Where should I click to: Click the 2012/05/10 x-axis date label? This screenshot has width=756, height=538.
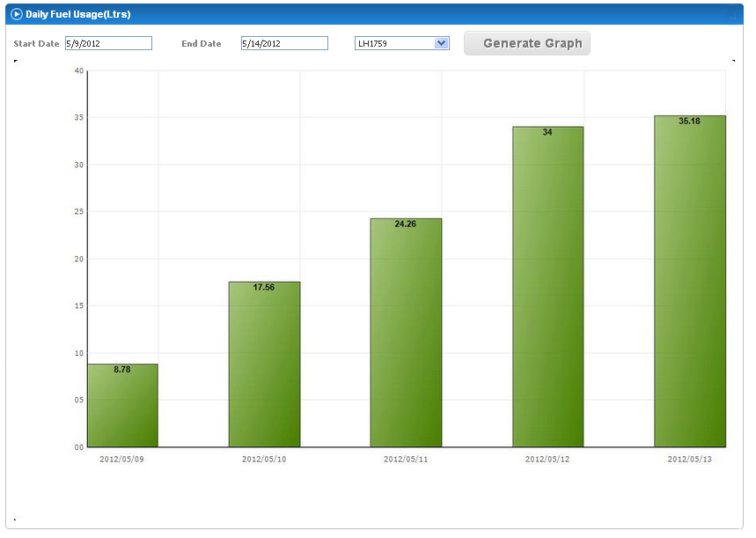click(264, 460)
